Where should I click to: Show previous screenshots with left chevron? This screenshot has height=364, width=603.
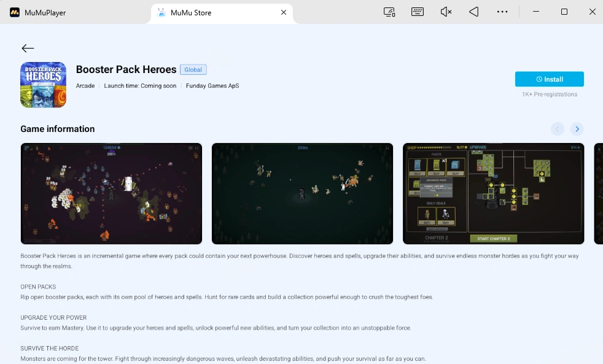pos(557,129)
